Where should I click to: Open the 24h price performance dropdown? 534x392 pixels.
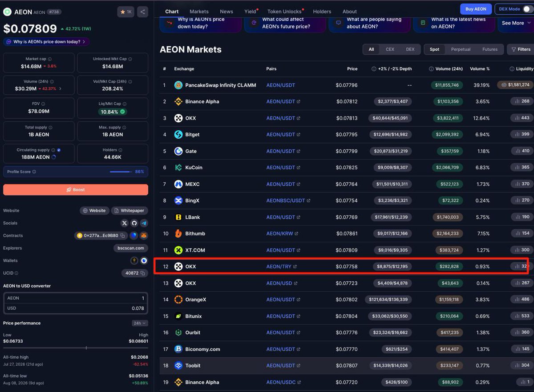140,323
